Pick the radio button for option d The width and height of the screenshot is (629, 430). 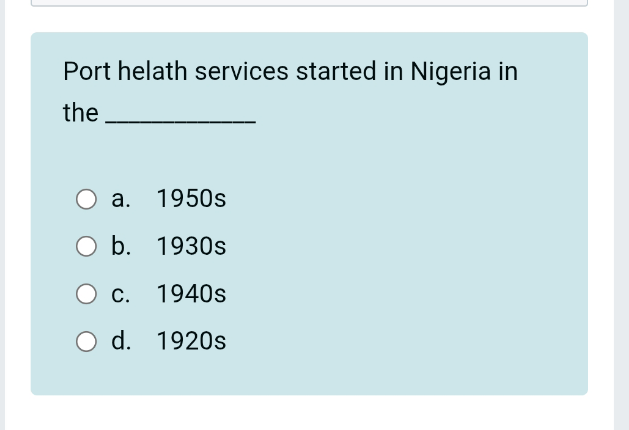click(86, 341)
